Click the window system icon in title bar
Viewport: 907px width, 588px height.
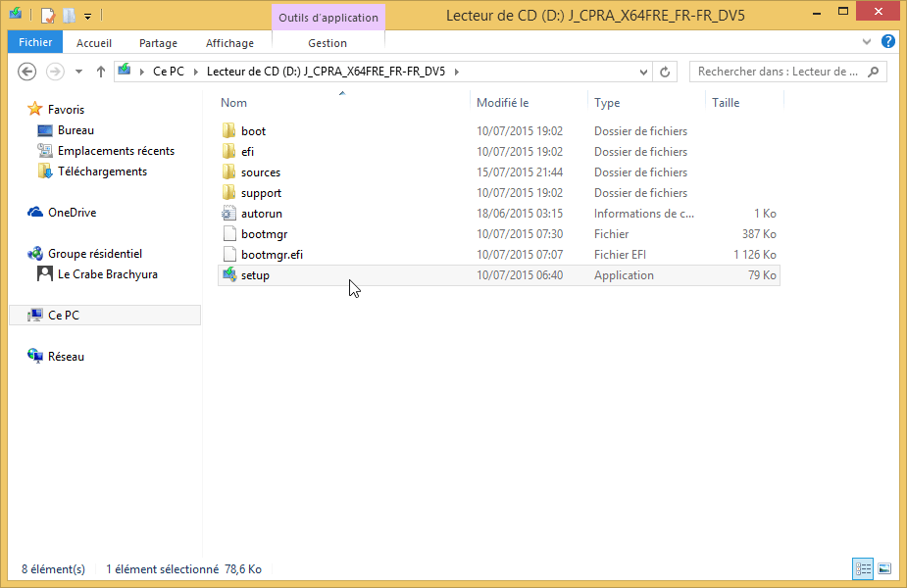pyautogui.click(x=15, y=13)
